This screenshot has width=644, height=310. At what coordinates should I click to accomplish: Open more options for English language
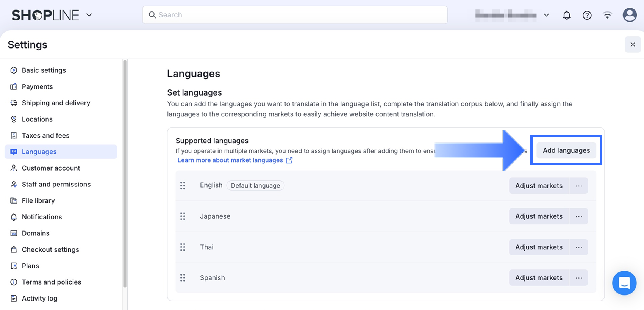[578, 186]
